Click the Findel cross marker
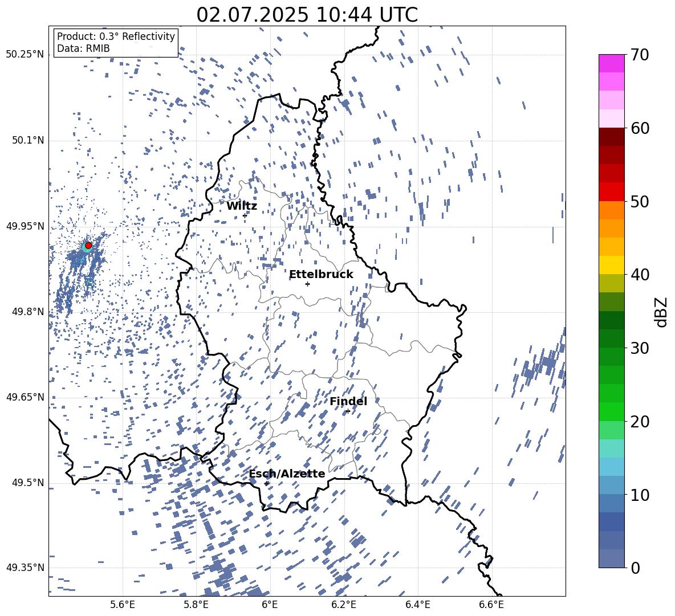 click(x=348, y=411)
